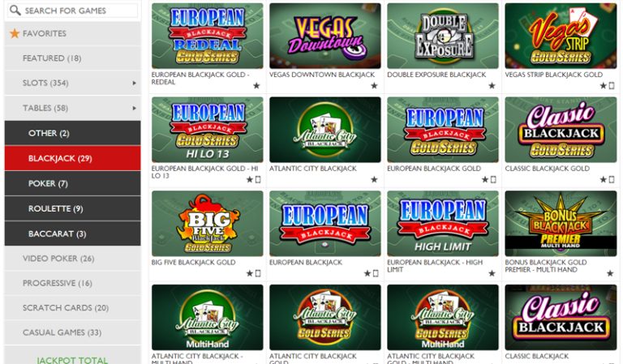Select the Roulette (9) submenu item
The image size is (623, 364).
[x=73, y=208]
